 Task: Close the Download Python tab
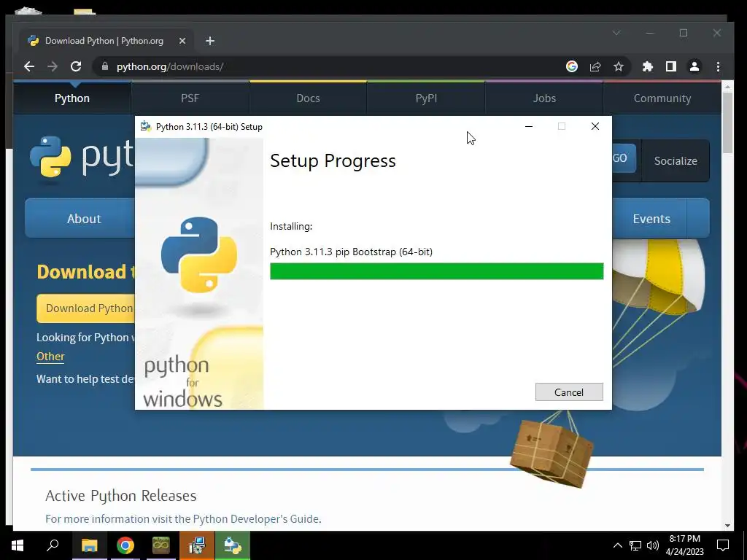(x=182, y=41)
